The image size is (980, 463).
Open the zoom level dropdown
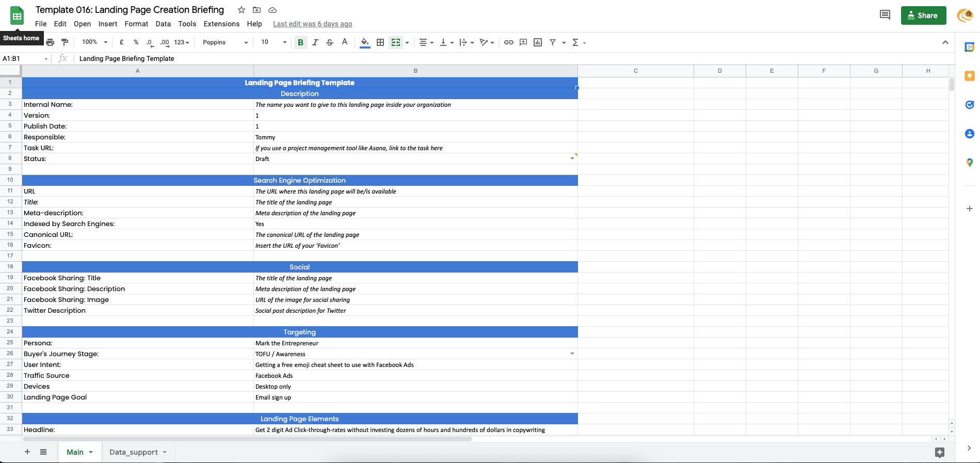tap(95, 42)
